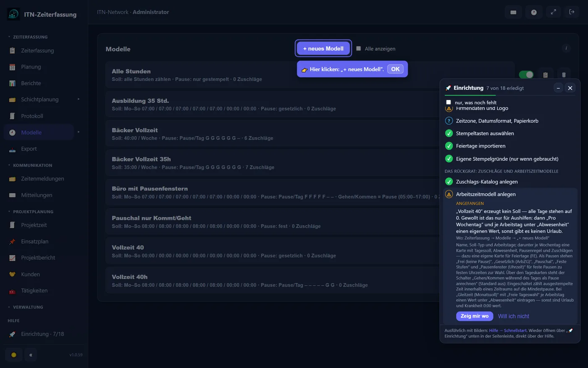Viewport: 588px width, 368px height.
Task: Collapse the sidebar with double-chevron button
Action: [x=31, y=355]
